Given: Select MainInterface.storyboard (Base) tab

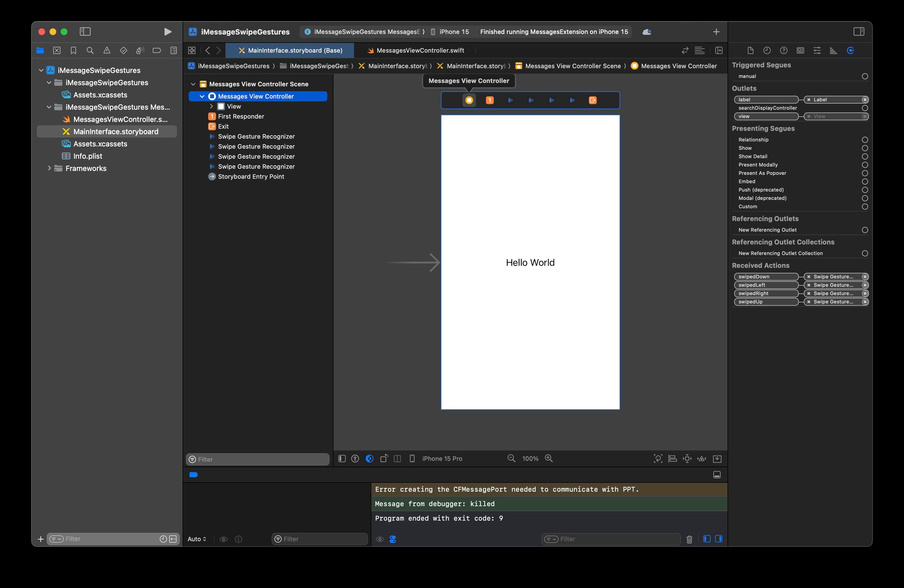Looking at the screenshot, I should pyautogui.click(x=295, y=50).
